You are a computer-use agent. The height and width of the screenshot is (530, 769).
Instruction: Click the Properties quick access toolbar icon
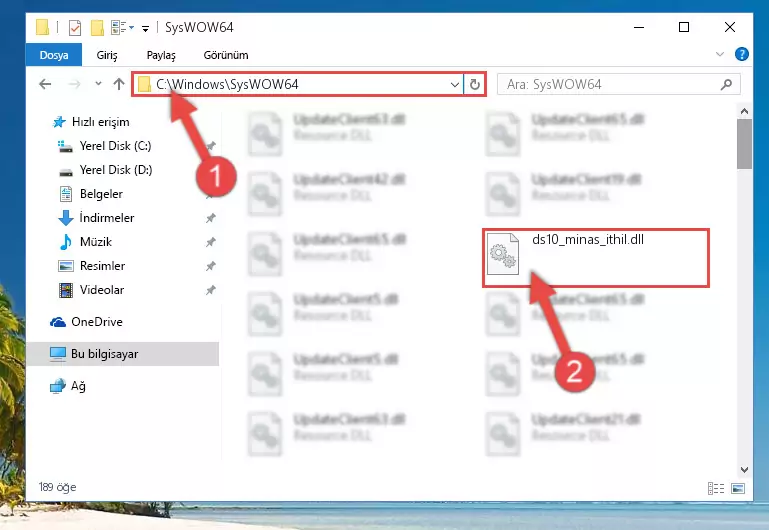click(x=75, y=27)
